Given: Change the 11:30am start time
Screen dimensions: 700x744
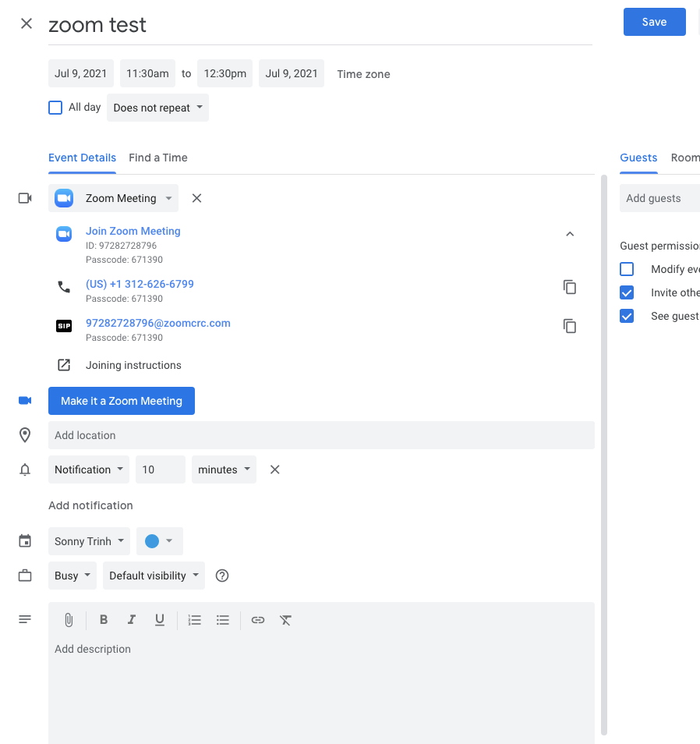Looking at the screenshot, I should [147, 73].
